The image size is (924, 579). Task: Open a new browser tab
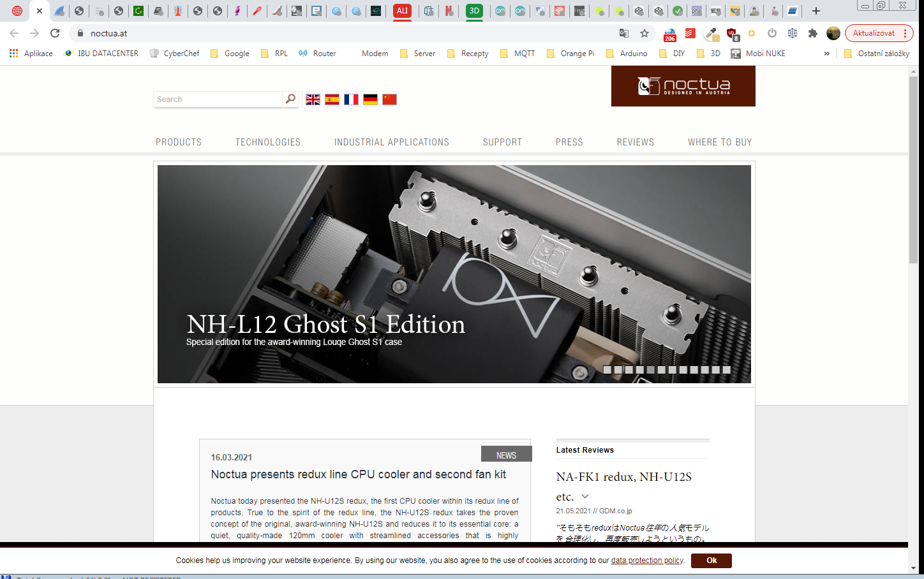point(816,11)
